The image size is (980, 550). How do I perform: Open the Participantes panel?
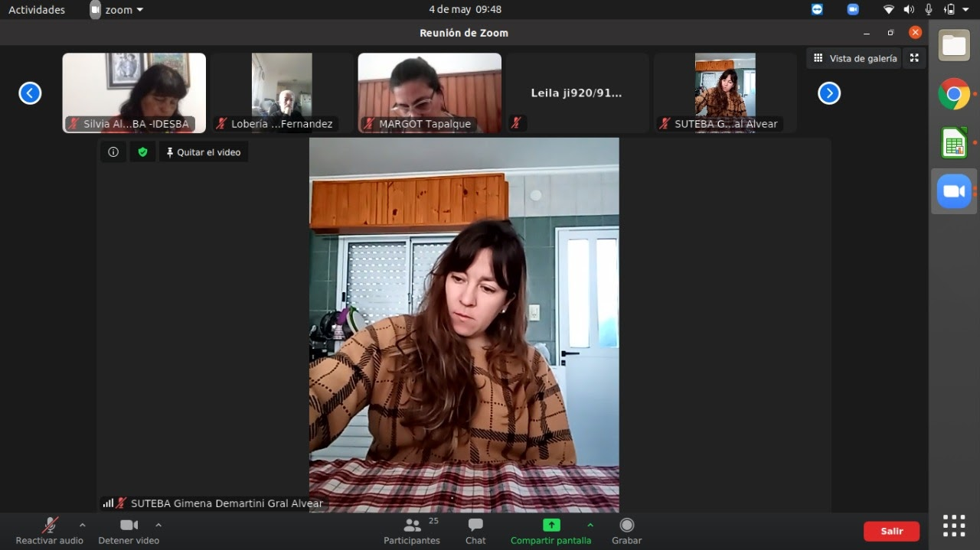coord(412,530)
